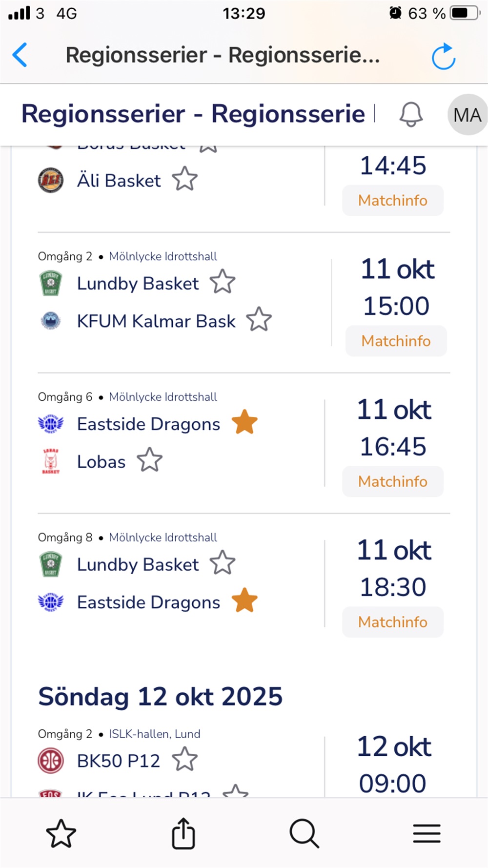Tap the back arrow in browser header
488x868 pixels.
point(20,55)
